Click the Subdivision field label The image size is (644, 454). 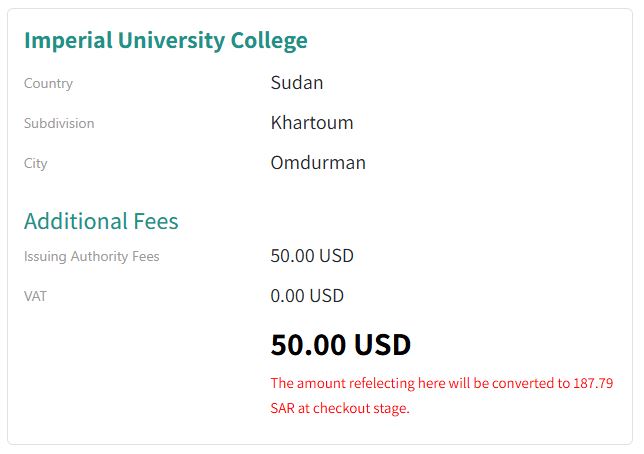(59, 124)
